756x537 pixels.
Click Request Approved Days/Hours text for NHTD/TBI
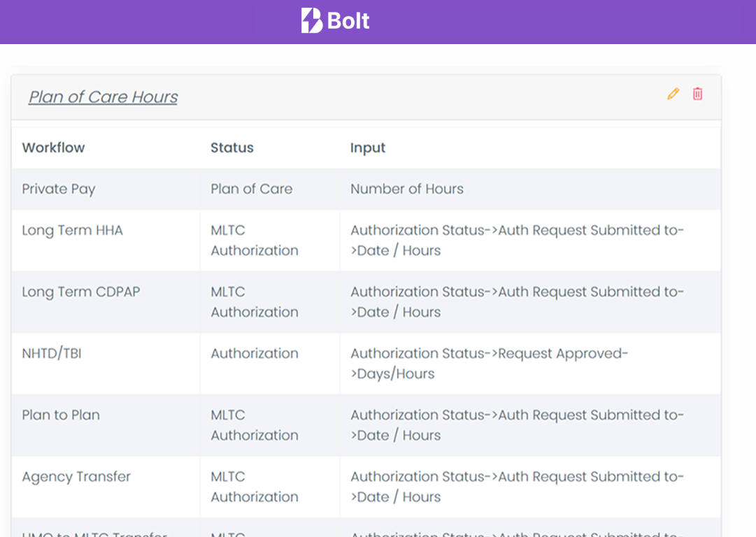(490, 363)
